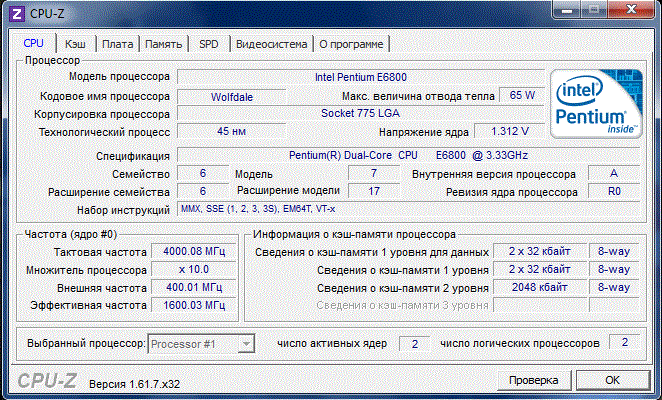
Task: Click the x 10.0 multiplier value
Action: click(x=194, y=269)
